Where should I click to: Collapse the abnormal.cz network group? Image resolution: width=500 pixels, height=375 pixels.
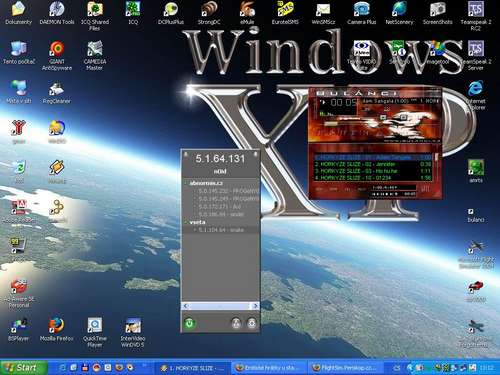tap(186, 183)
